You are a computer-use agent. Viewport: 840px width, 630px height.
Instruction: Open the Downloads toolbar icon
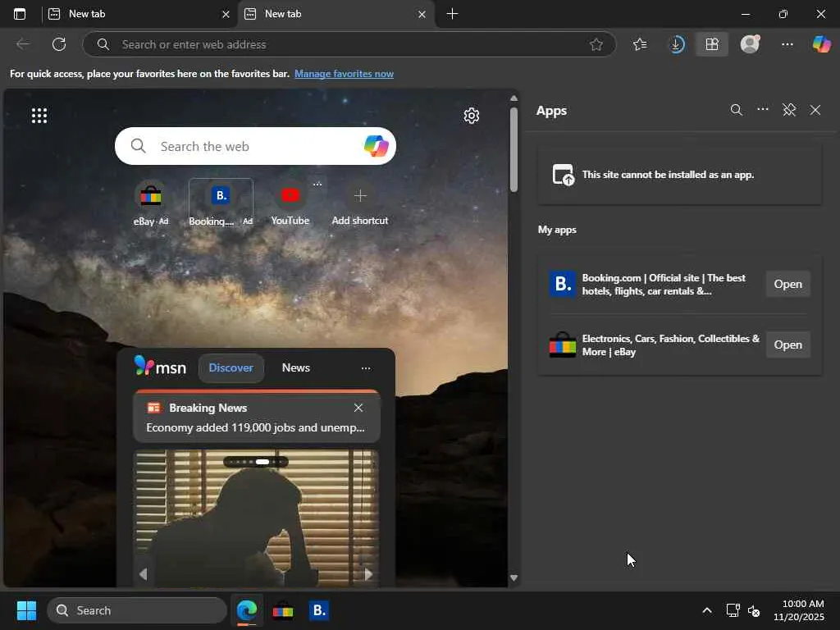click(x=676, y=44)
